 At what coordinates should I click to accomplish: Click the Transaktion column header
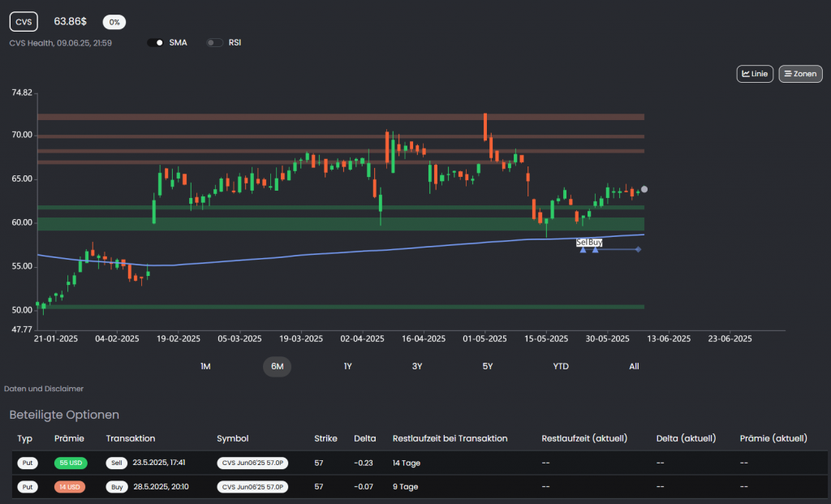131,438
